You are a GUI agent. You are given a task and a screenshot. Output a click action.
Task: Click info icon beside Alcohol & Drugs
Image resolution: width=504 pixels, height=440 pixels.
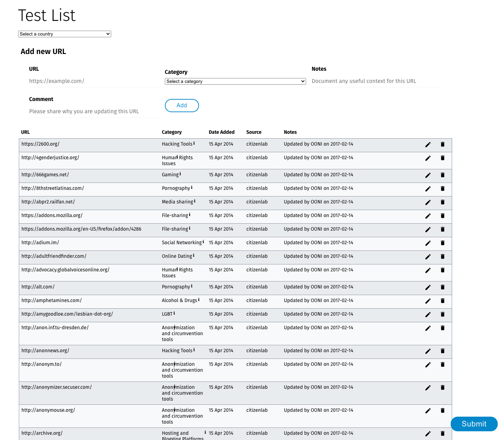tap(199, 300)
